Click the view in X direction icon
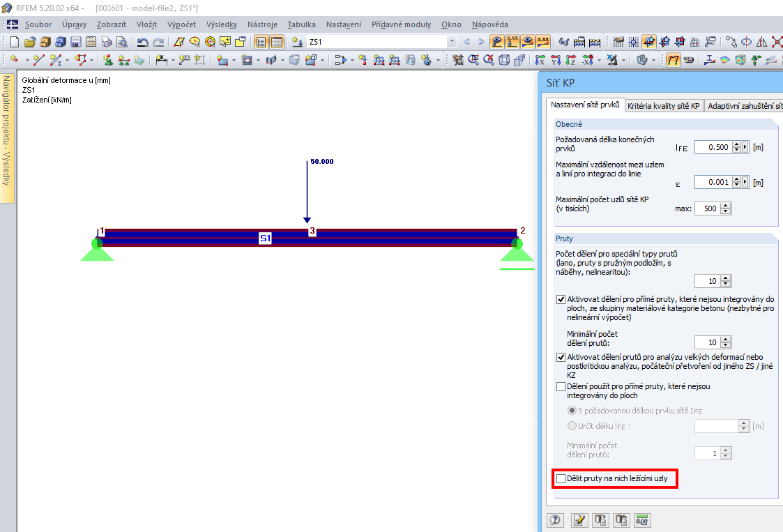 click(540, 61)
